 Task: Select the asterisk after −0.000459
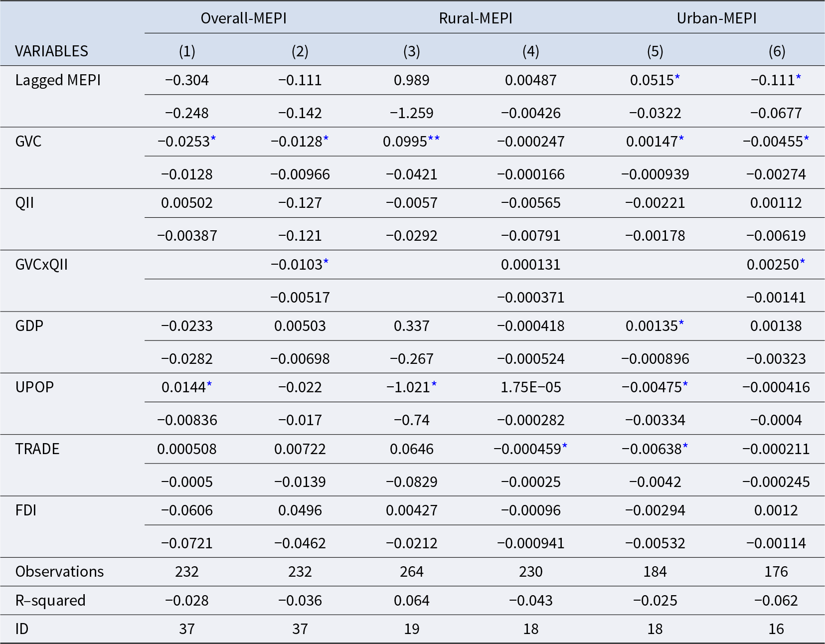565,447
